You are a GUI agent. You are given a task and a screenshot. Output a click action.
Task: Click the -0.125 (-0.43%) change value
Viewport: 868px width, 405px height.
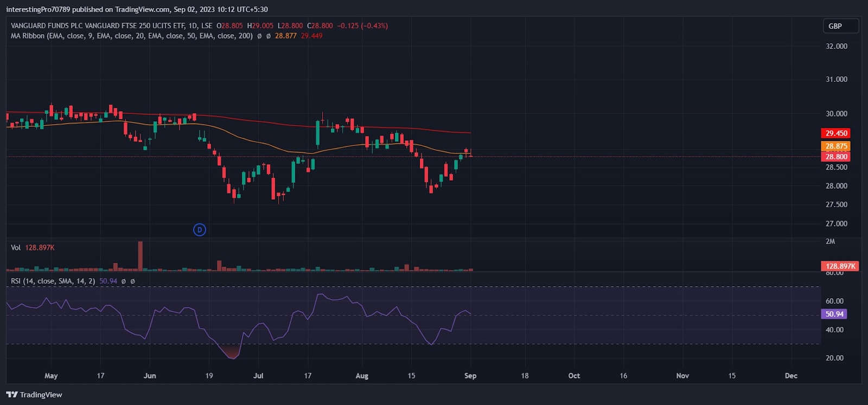click(x=362, y=25)
